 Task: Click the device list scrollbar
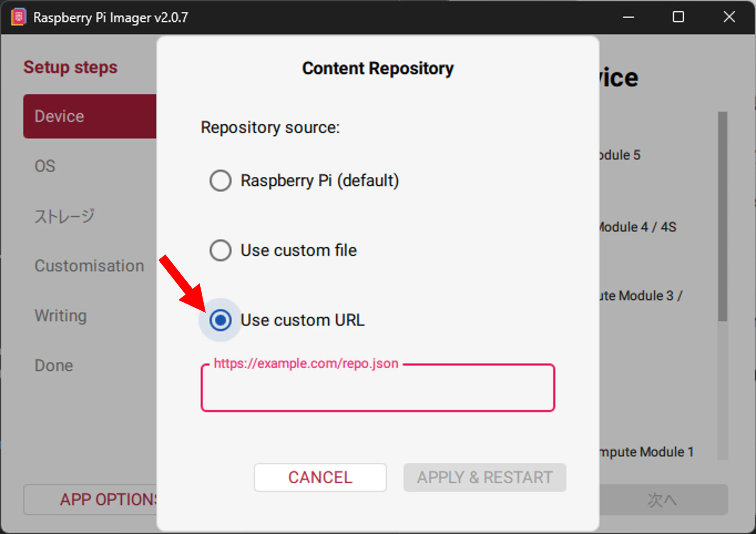pyautogui.click(x=723, y=217)
